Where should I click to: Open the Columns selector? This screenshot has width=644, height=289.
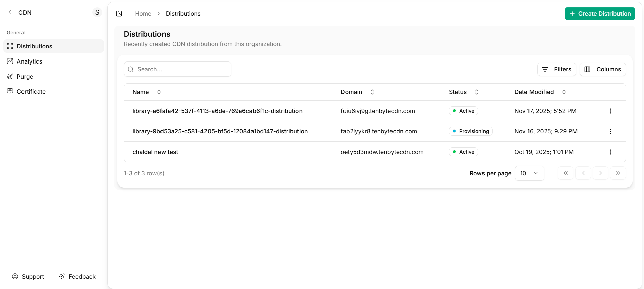(603, 69)
